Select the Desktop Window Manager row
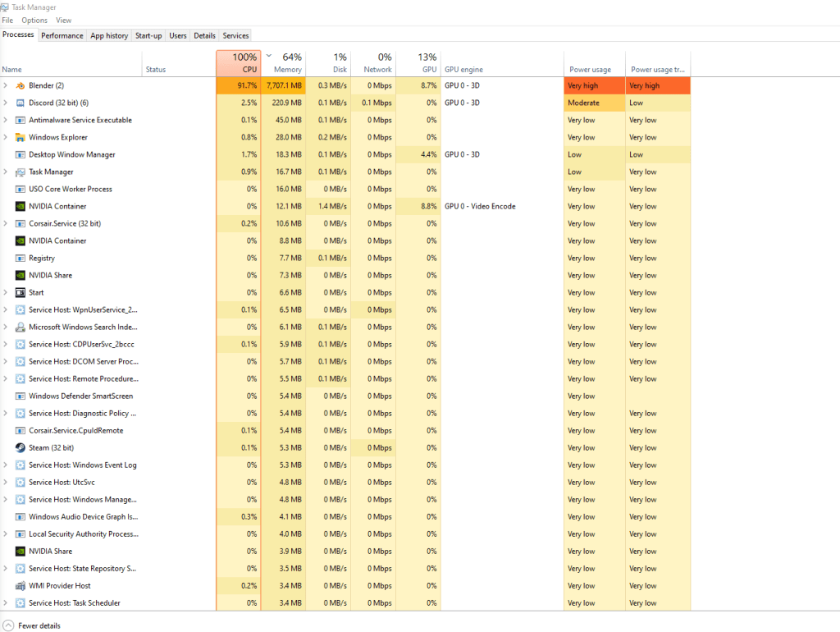 click(x=72, y=154)
